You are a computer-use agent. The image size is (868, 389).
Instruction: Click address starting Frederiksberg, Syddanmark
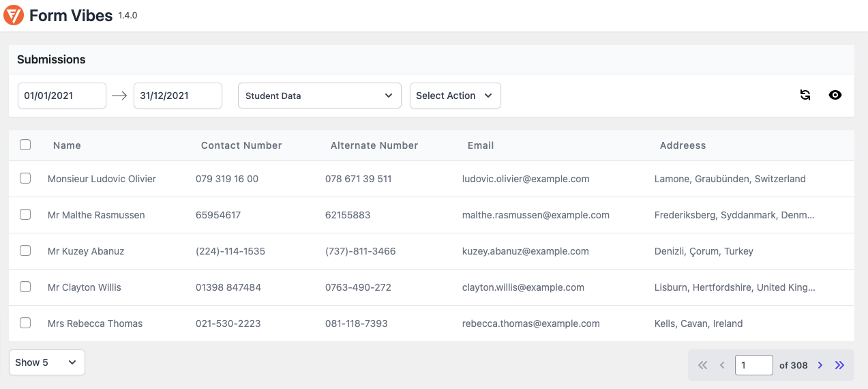[734, 215]
